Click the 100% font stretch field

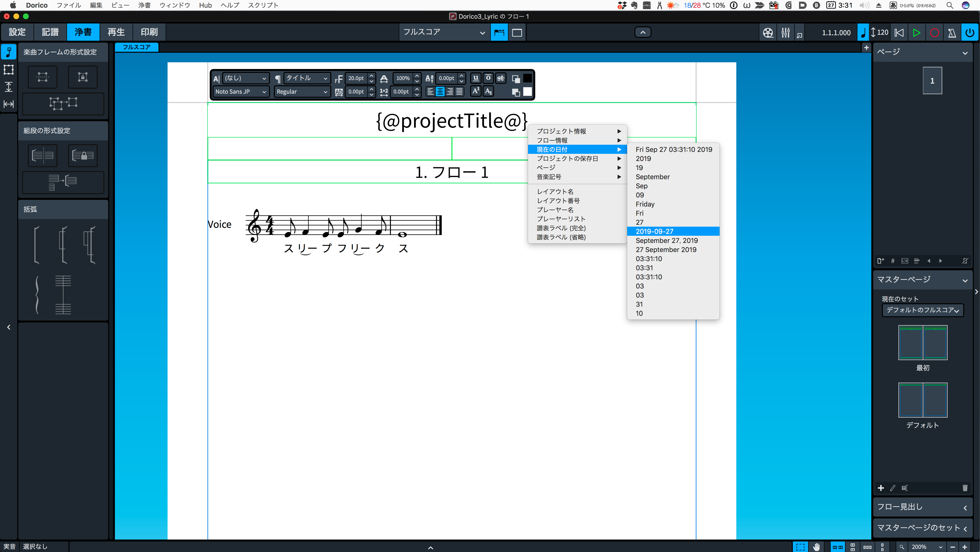point(403,78)
